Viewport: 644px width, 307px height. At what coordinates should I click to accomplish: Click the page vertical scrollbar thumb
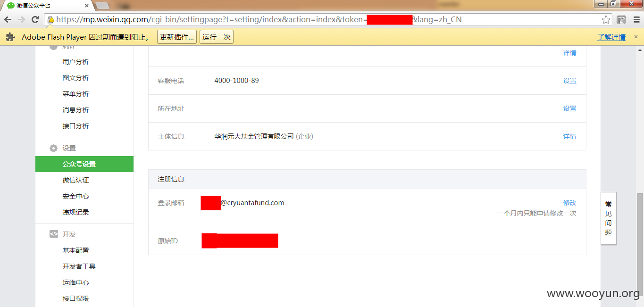(x=640, y=245)
